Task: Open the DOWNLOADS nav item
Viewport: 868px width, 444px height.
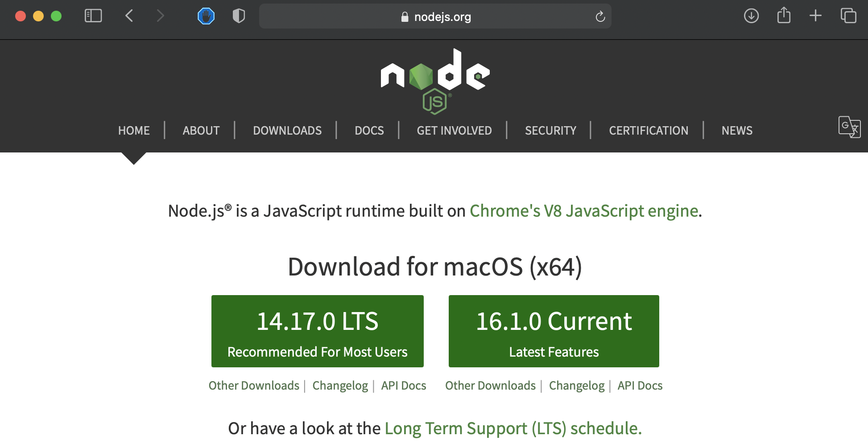Action: [287, 130]
